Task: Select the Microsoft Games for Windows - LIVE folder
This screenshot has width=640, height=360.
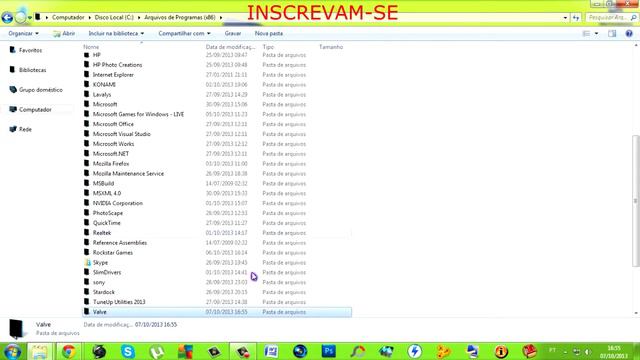Action: 138,114
